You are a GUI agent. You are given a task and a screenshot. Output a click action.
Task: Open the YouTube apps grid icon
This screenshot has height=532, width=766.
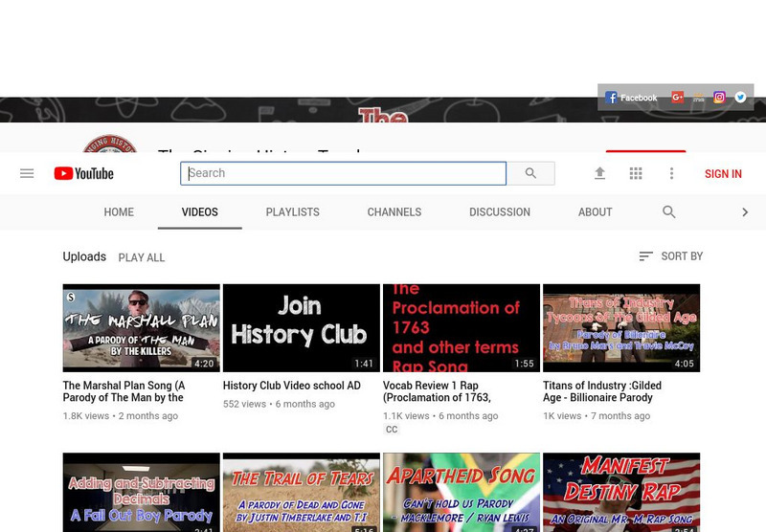pos(636,173)
